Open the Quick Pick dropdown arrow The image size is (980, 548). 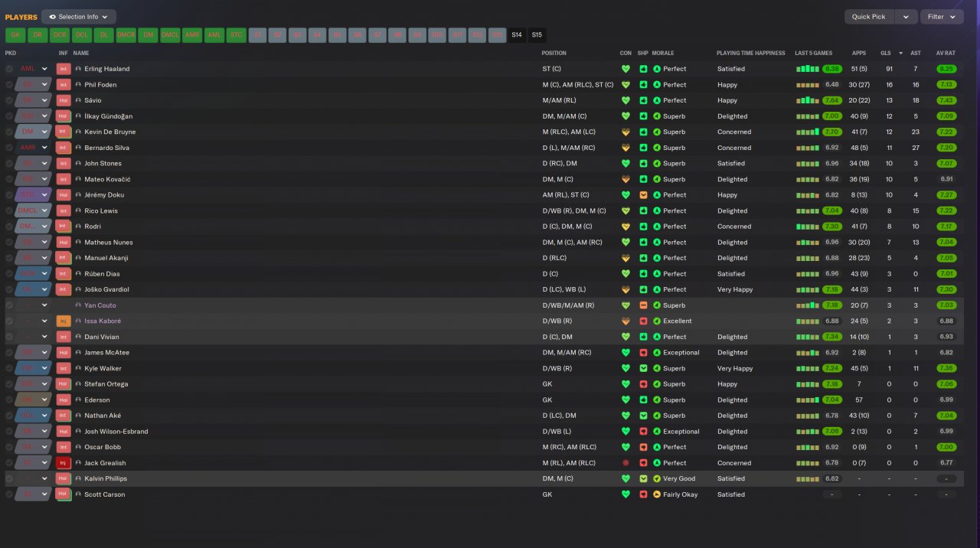click(x=906, y=17)
